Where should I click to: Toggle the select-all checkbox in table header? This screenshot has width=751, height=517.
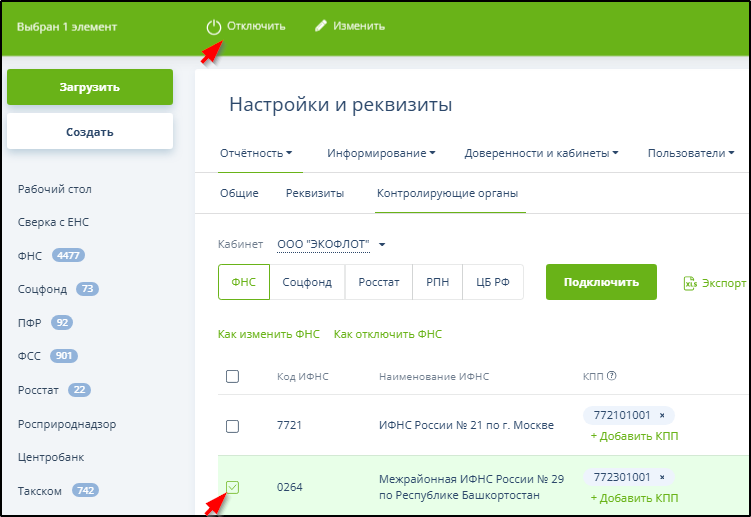point(232,376)
